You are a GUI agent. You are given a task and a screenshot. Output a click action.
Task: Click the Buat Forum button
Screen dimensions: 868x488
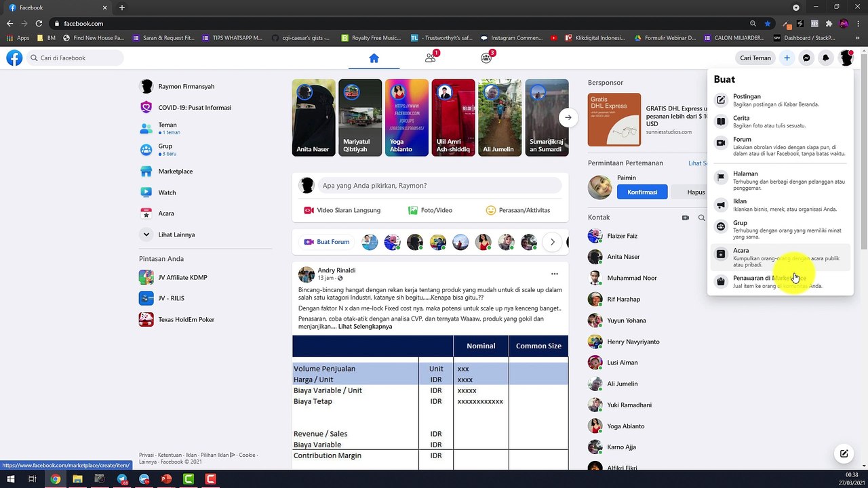tap(327, 242)
